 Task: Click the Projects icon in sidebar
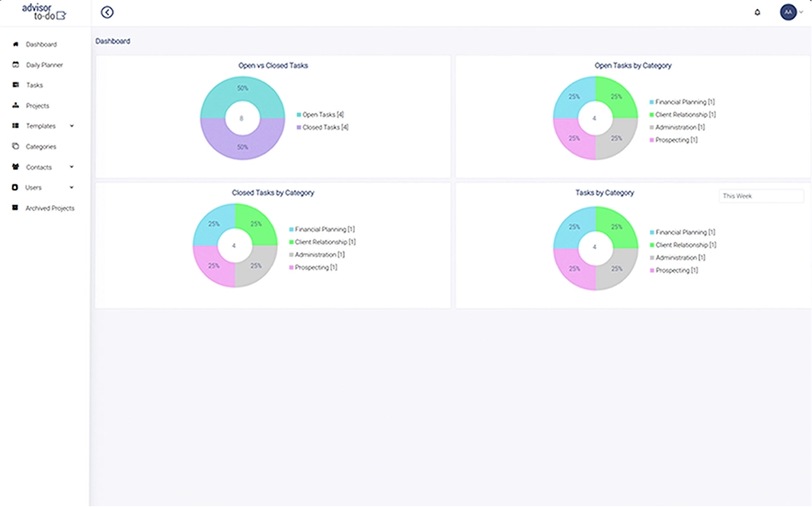click(15, 106)
